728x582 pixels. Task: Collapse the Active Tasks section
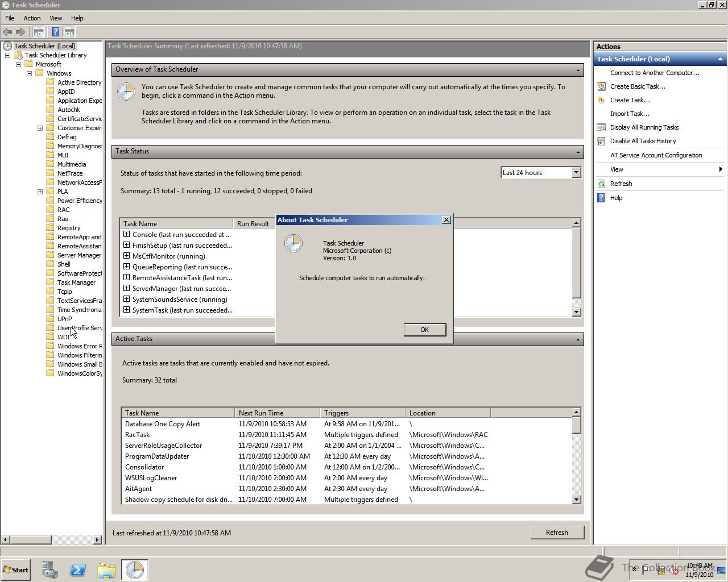click(578, 339)
